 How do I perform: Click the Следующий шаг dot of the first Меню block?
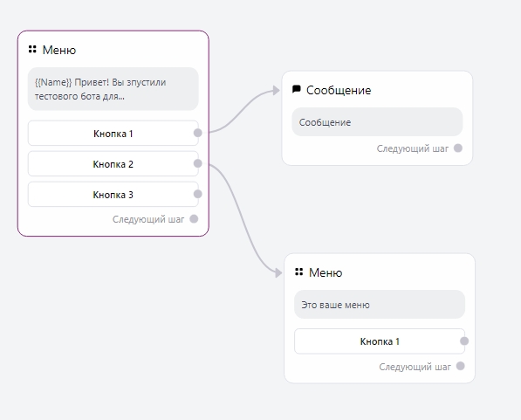click(194, 219)
